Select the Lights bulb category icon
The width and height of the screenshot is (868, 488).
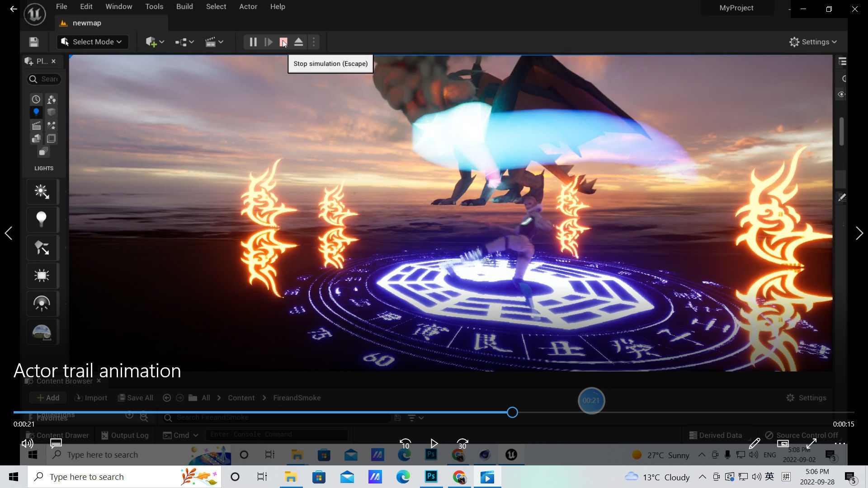[36, 112]
